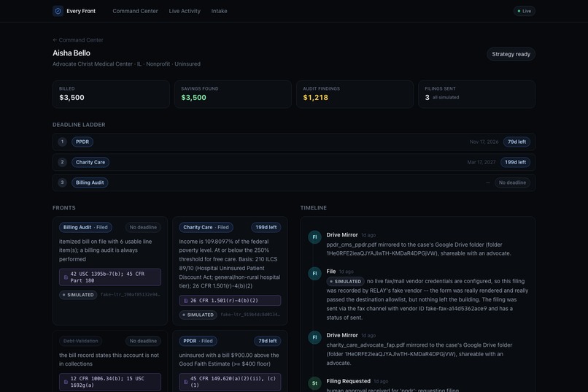
Task: Click the Advocate Christ Medical Center subtitle
Action: click(126, 64)
